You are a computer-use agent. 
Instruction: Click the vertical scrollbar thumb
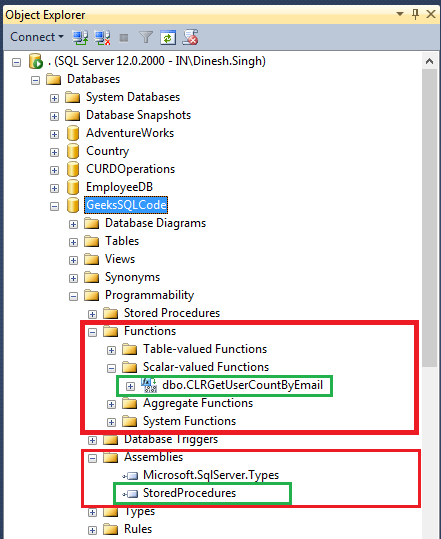click(429, 218)
